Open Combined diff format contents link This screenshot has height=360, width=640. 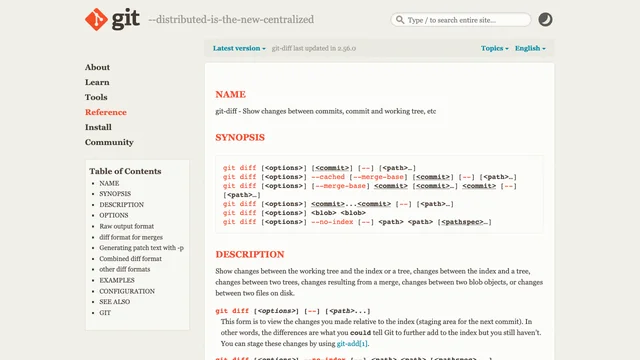(131, 259)
